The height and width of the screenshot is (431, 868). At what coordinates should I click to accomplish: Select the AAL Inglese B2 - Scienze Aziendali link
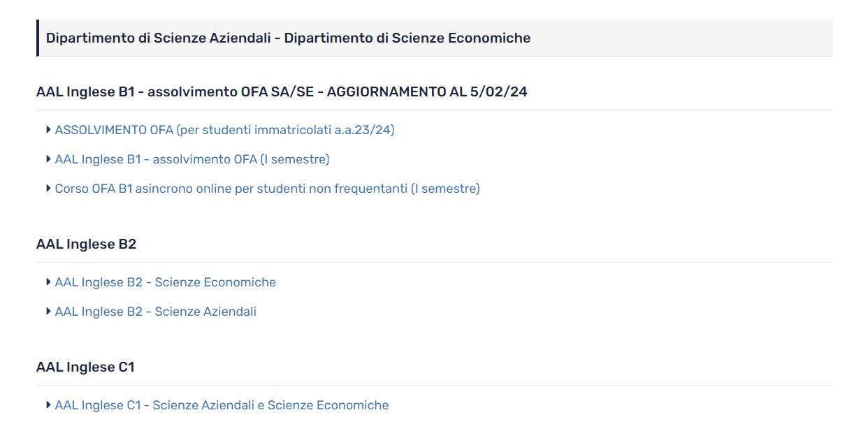155,312
